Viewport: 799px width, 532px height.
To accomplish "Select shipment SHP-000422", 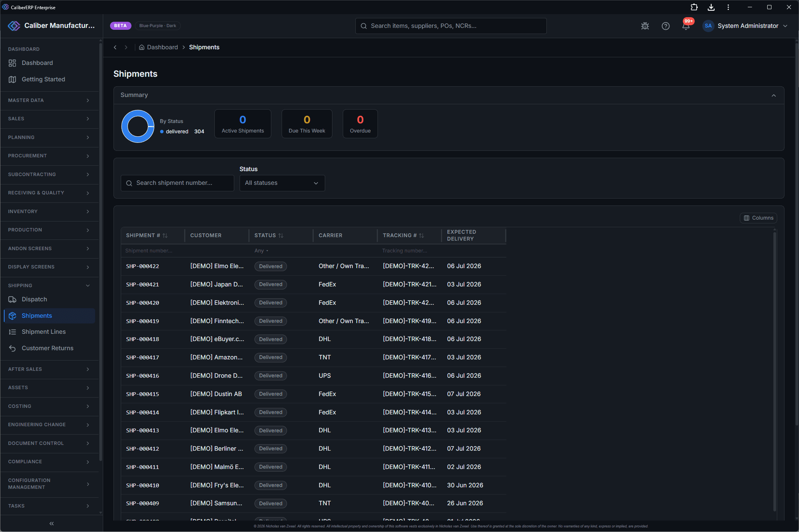I will coord(143,267).
